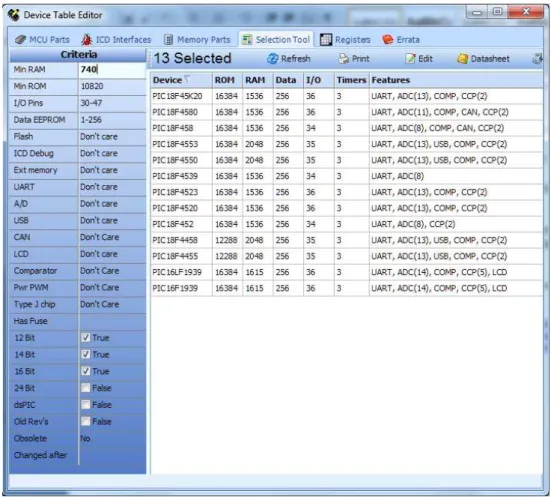Select the PIC18F4539 device row
The height and width of the screenshot is (497, 551).
click(346, 176)
